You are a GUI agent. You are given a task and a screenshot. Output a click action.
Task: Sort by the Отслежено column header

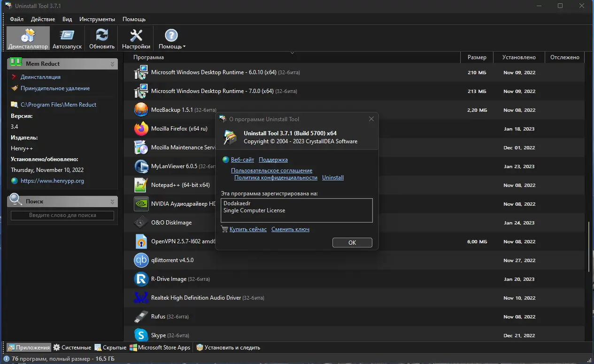[x=565, y=57]
